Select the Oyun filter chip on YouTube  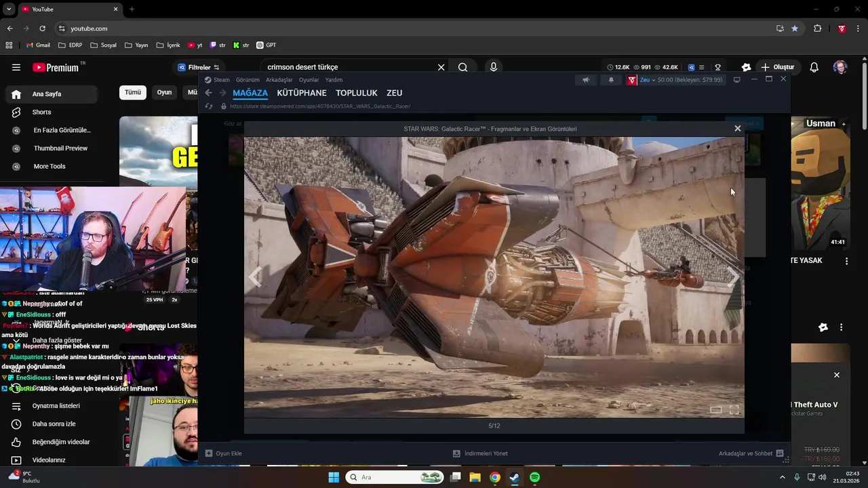[x=165, y=92]
